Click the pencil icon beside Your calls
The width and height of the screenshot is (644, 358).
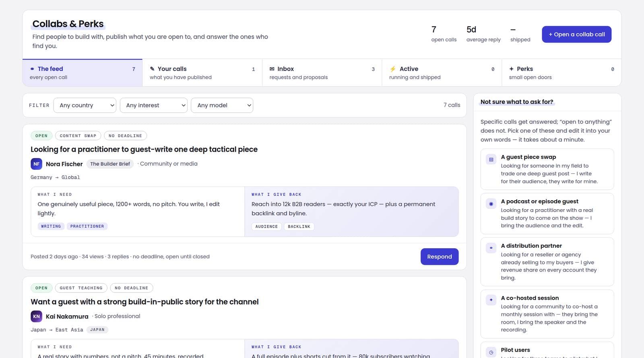(152, 69)
